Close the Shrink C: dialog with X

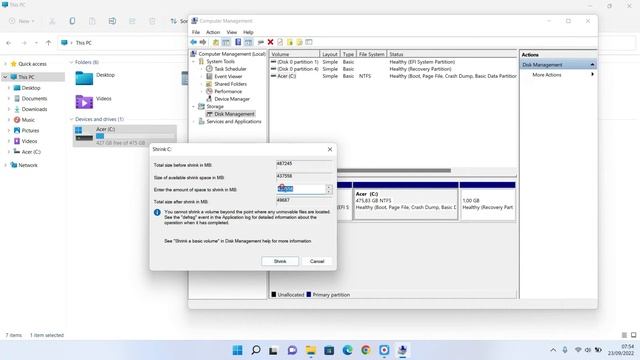[x=330, y=149]
